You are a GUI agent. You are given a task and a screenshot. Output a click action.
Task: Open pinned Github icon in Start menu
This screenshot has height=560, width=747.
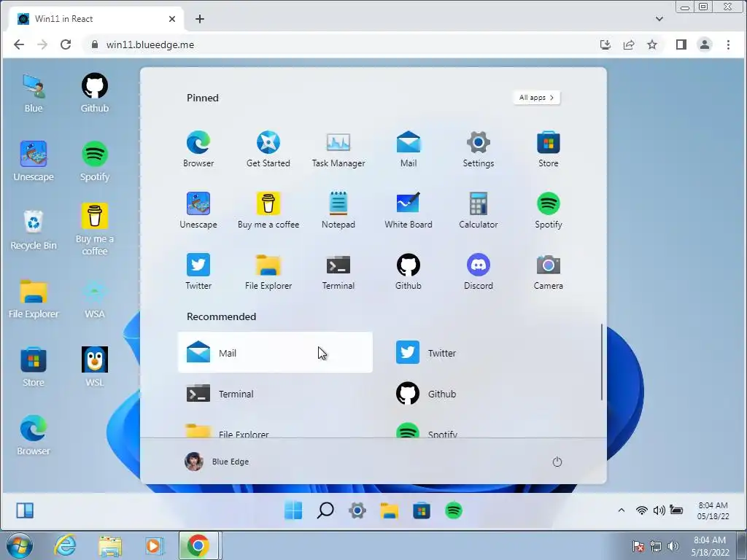[x=409, y=265]
